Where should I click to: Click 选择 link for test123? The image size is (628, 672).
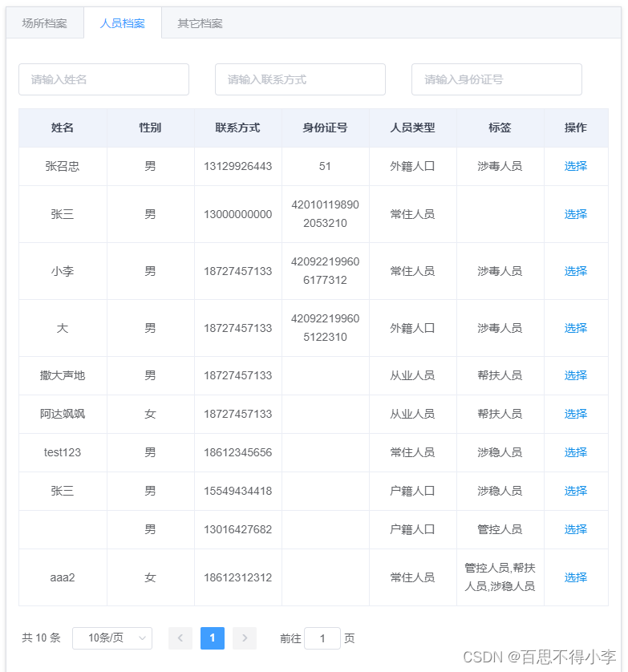(x=575, y=452)
